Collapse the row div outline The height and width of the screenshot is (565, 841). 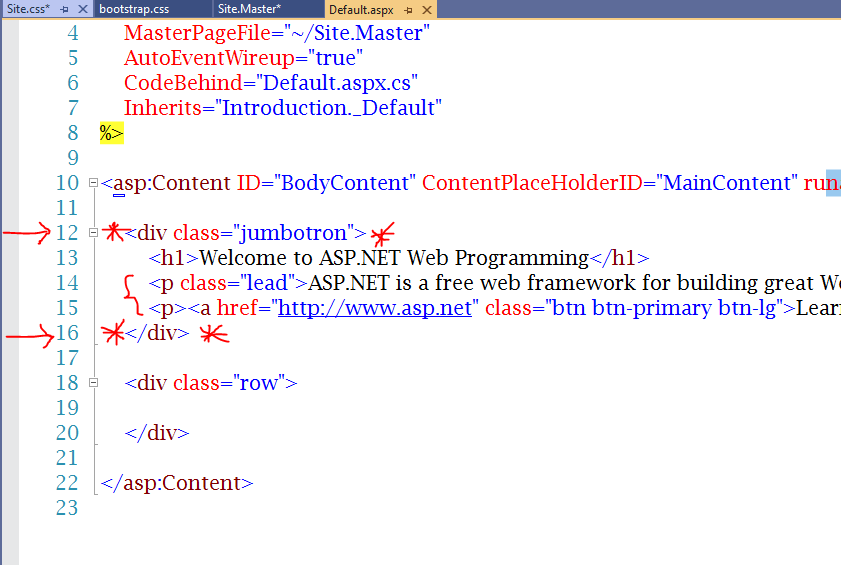(93, 383)
